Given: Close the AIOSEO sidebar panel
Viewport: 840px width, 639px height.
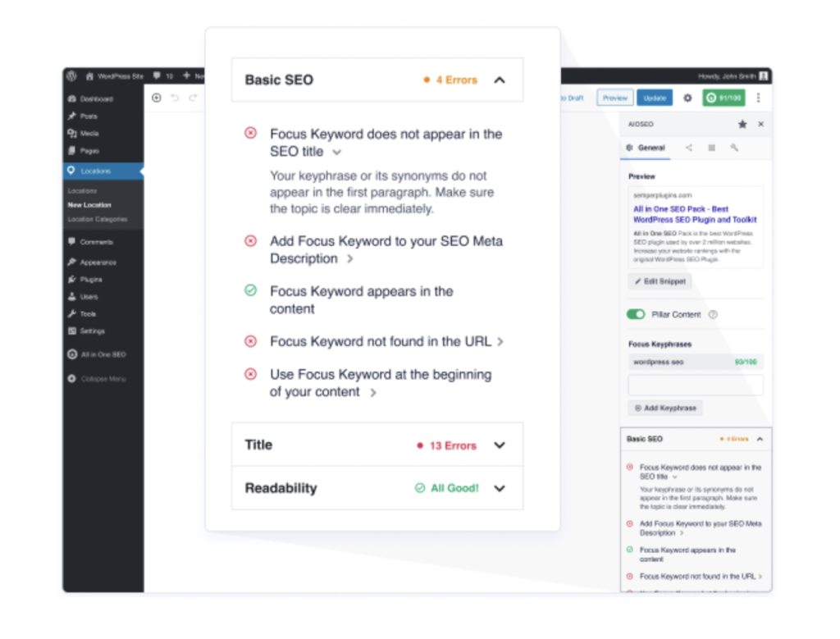Looking at the screenshot, I should (760, 124).
